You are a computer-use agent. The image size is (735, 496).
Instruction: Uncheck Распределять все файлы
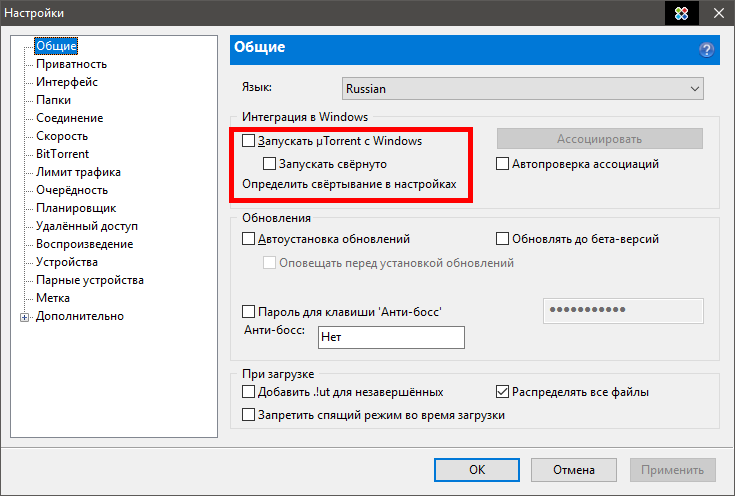[502, 391]
